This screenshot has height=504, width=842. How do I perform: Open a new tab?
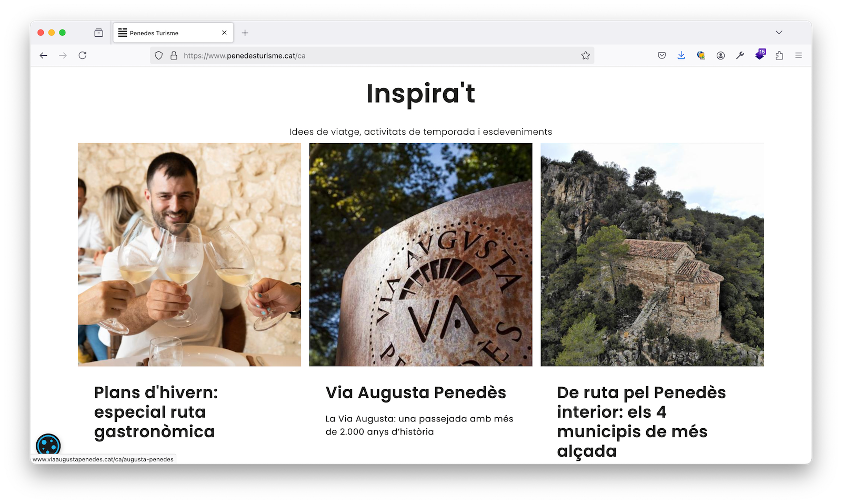pos(245,33)
